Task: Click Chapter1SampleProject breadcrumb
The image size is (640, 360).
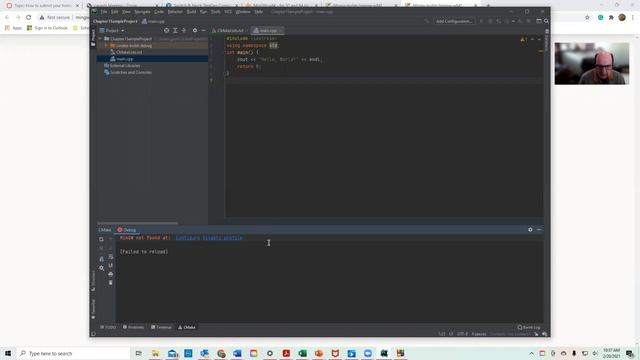Action: [x=115, y=21]
